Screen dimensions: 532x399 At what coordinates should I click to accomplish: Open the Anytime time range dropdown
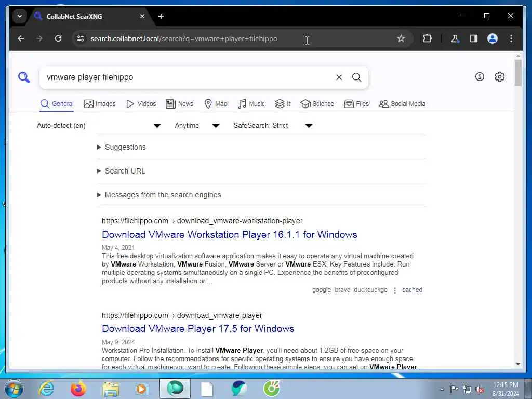[x=197, y=126]
